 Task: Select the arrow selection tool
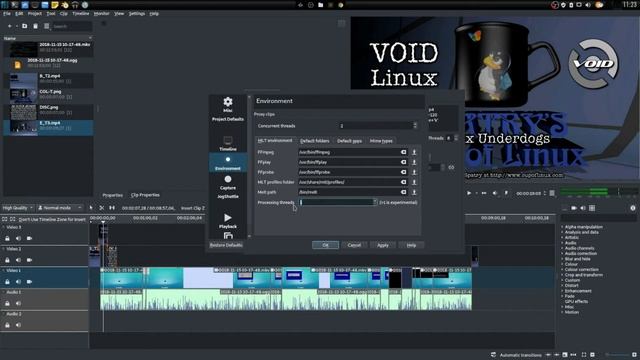click(x=91, y=208)
